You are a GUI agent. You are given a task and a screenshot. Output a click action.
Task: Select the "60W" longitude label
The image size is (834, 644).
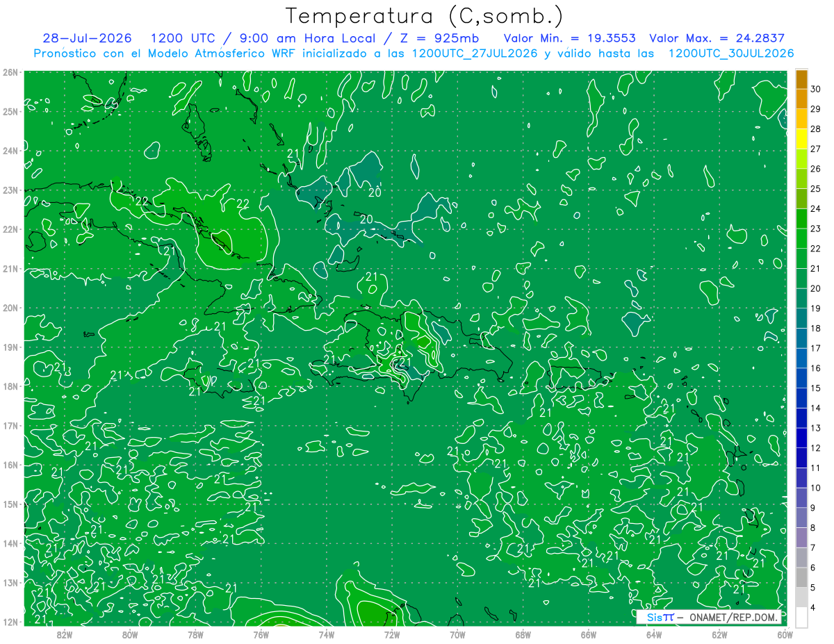click(x=785, y=634)
